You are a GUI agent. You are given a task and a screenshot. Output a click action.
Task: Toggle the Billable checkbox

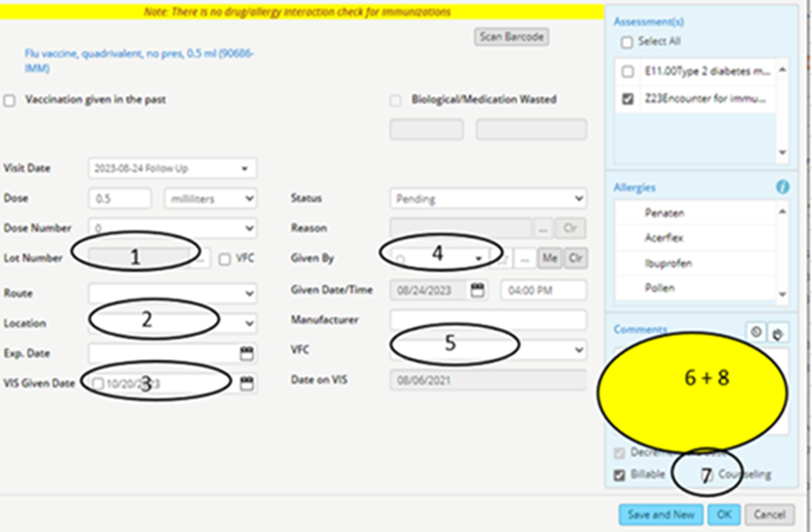[x=619, y=475]
